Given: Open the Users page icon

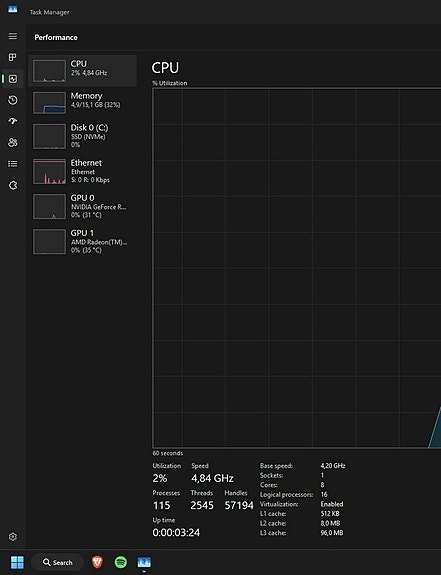Looking at the screenshot, I should coord(13,142).
